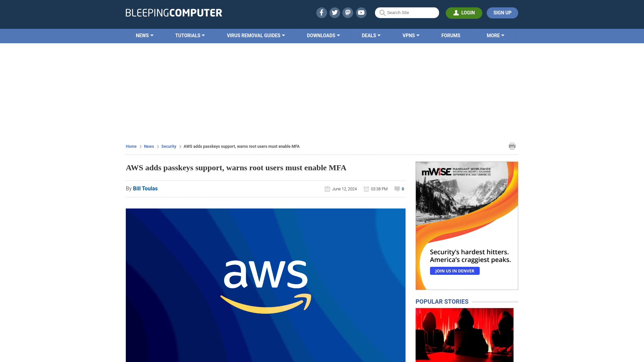Screen dimensions: 644x362
Task: Open the MORE menu section
Action: coord(495,35)
